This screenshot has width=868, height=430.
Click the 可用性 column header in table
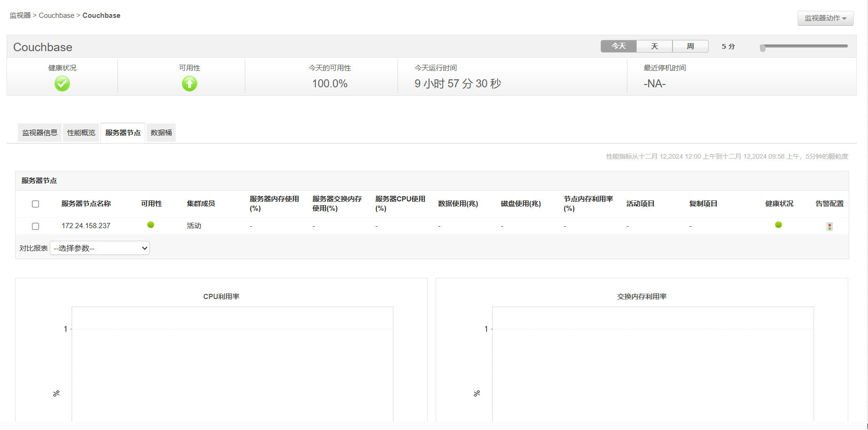pyautogui.click(x=151, y=204)
